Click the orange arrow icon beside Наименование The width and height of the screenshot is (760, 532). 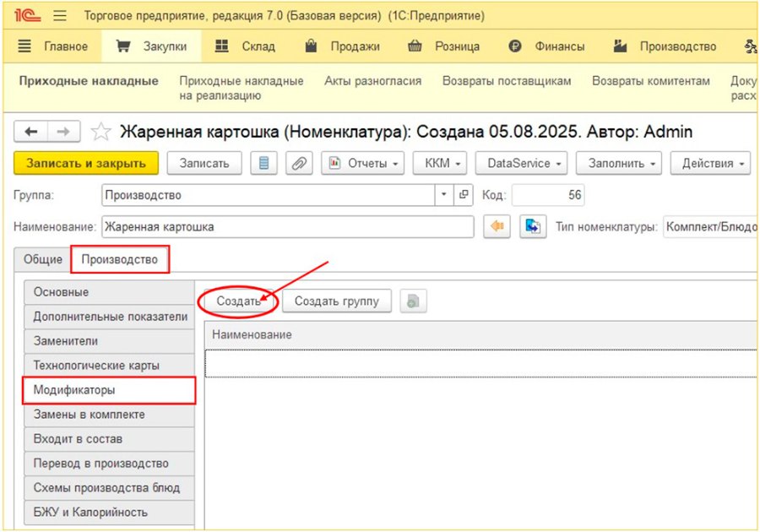click(x=497, y=226)
